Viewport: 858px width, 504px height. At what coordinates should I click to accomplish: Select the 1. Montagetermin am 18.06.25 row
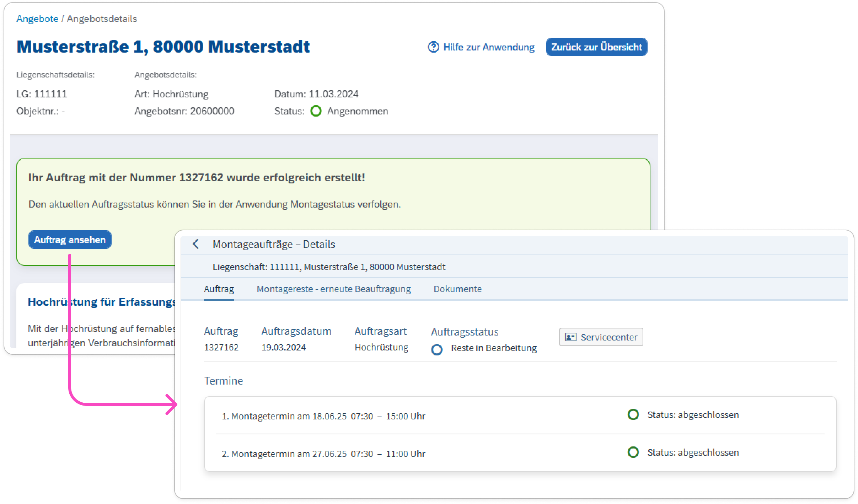323,416
